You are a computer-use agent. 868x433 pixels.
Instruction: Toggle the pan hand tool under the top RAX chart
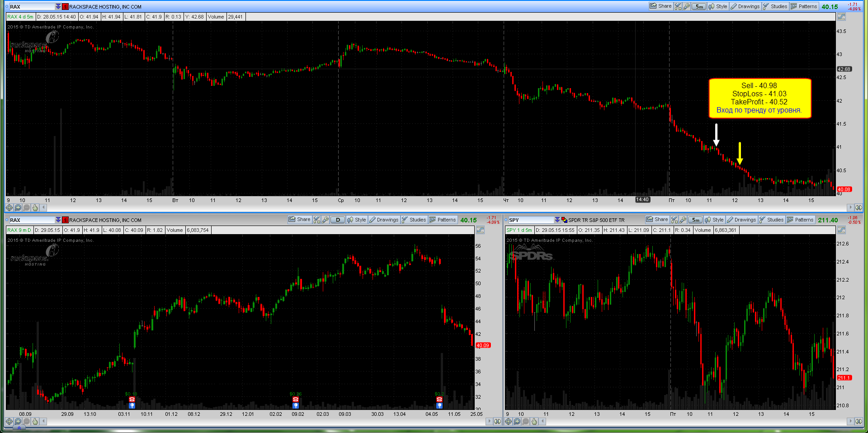pyautogui.click(x=35, y=207)
